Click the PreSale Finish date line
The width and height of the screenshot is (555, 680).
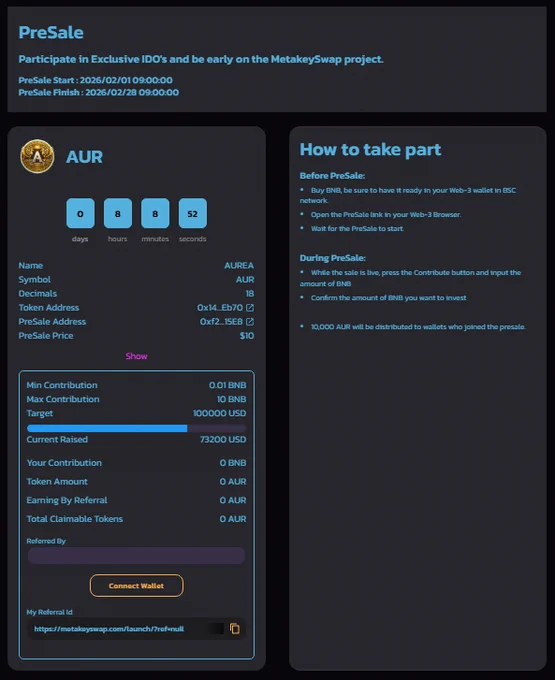click(98, 92)
